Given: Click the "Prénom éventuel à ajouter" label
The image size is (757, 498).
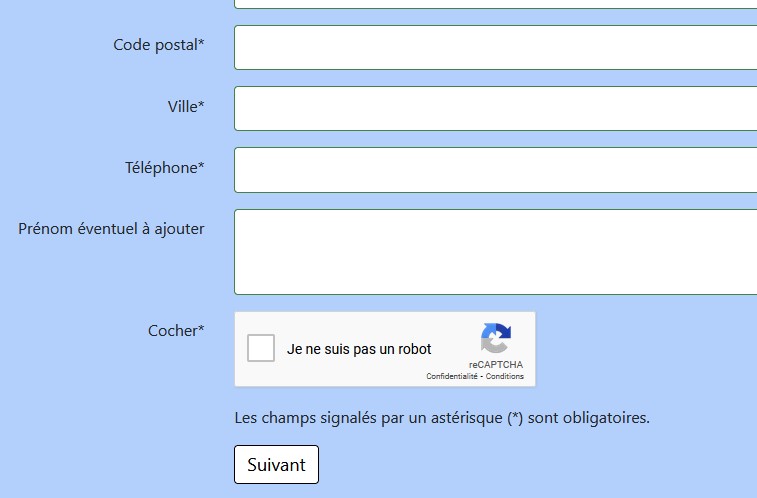Looking at the screenshot, I should 111,229.
